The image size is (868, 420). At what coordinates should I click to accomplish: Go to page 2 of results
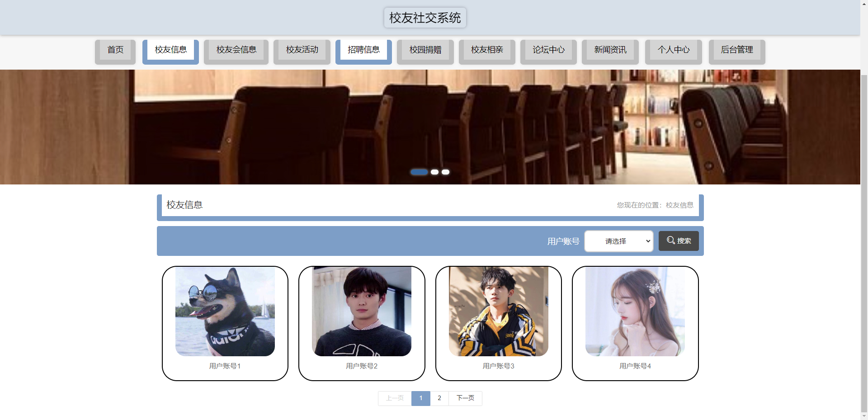click(x=439, y=398)
